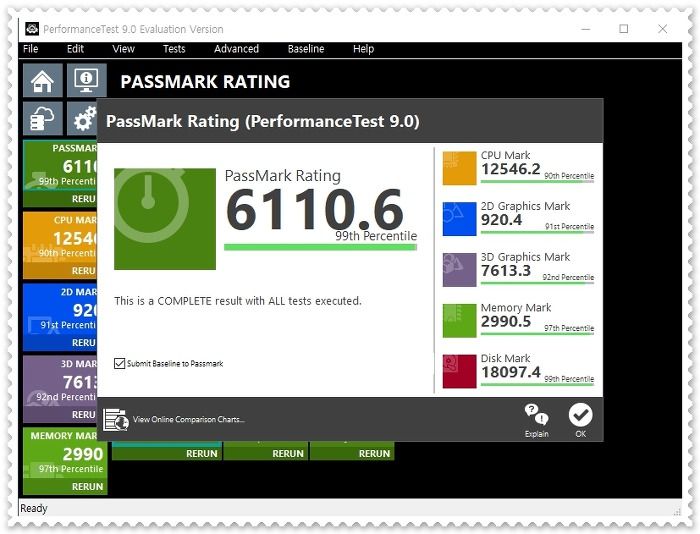Toggle Submit Baseline to Passmark checkbox

[x=119, y=363]
